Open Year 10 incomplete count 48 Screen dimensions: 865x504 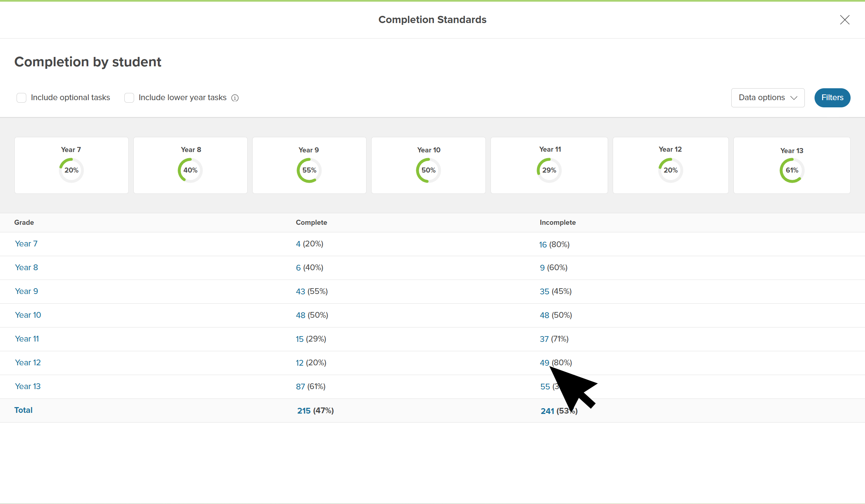pyautogui.click(x=544, y=315)
